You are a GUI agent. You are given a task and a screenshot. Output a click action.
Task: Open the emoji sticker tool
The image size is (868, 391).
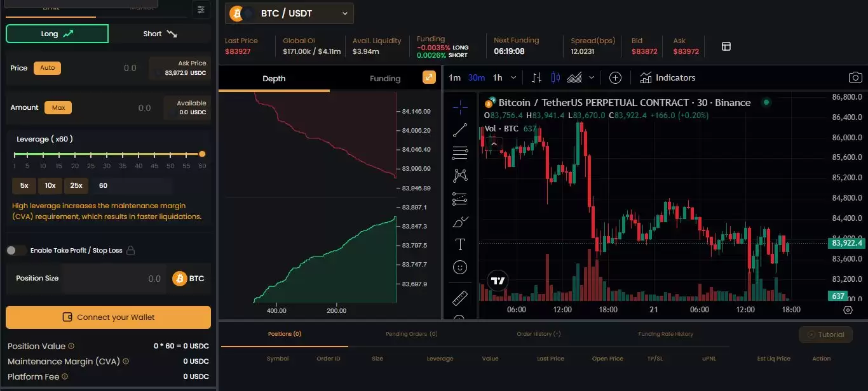[460, 267]
